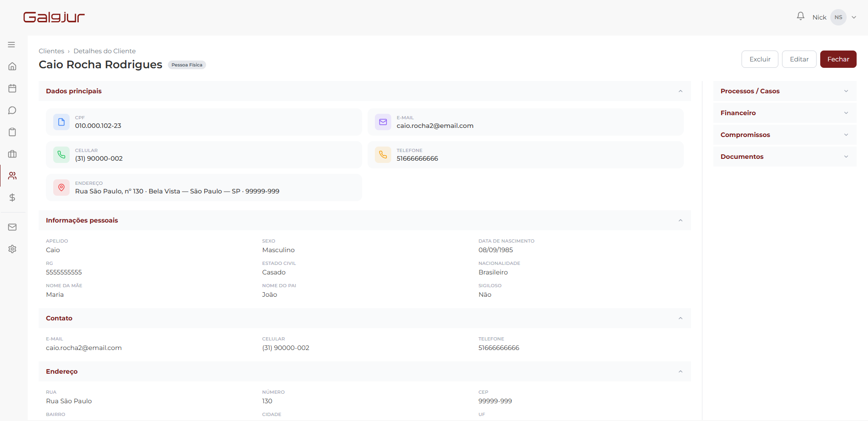
Task: Click the CEP value 99999-999 in Endereço section
Action: tap(495, 401)
